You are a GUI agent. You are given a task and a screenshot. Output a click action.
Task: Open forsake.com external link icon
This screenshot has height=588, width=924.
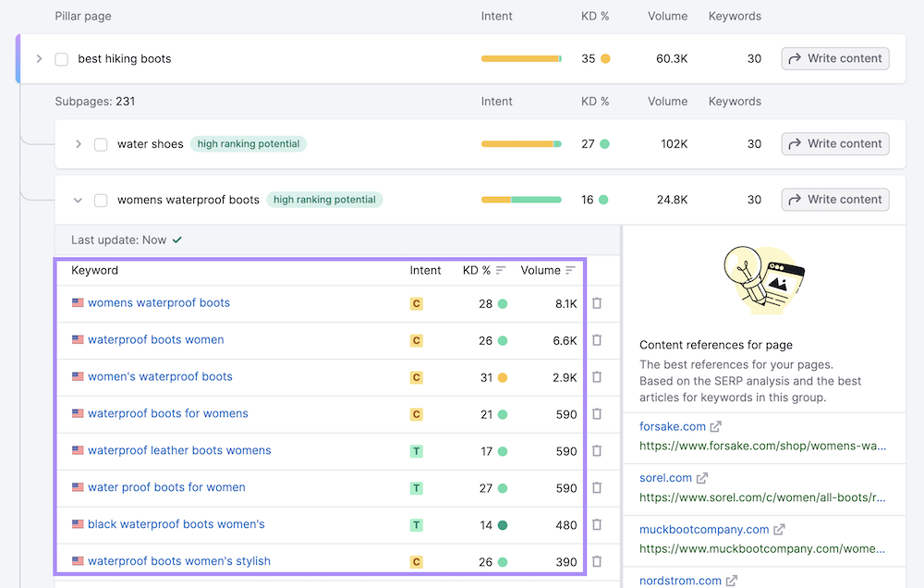coord(715,426)
